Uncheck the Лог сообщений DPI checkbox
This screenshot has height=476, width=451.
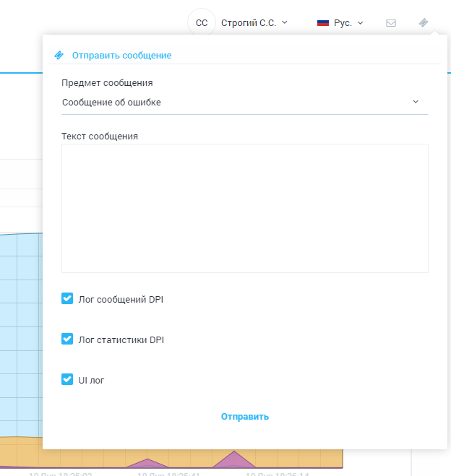coord(67,298)
